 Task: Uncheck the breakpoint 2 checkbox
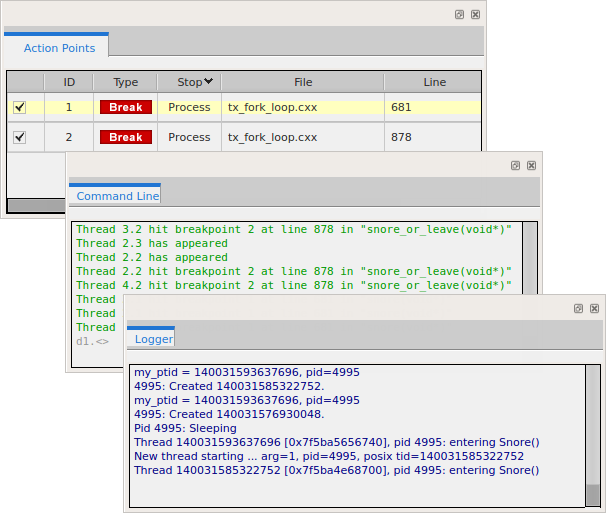click(x=20, y=137)
